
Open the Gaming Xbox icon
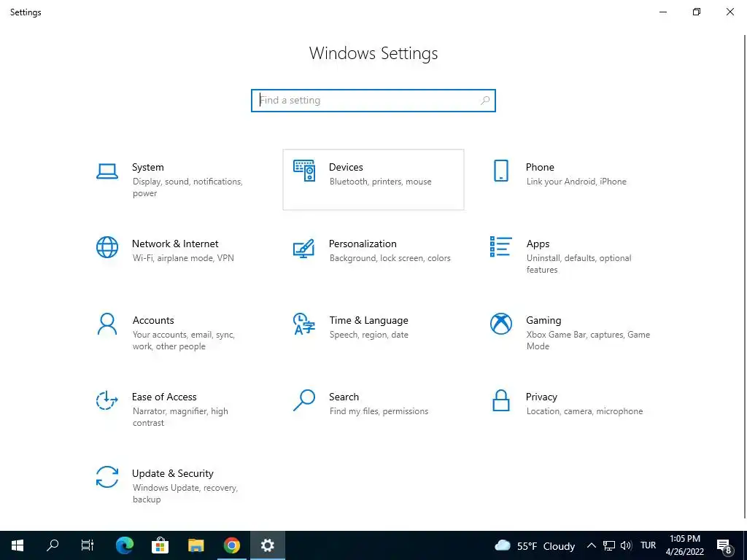500,324
